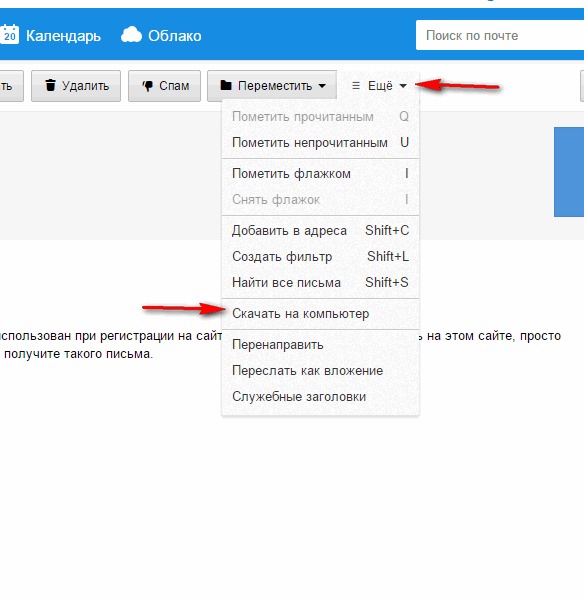Open the Calendar icon in header

[x=9, y=35]
